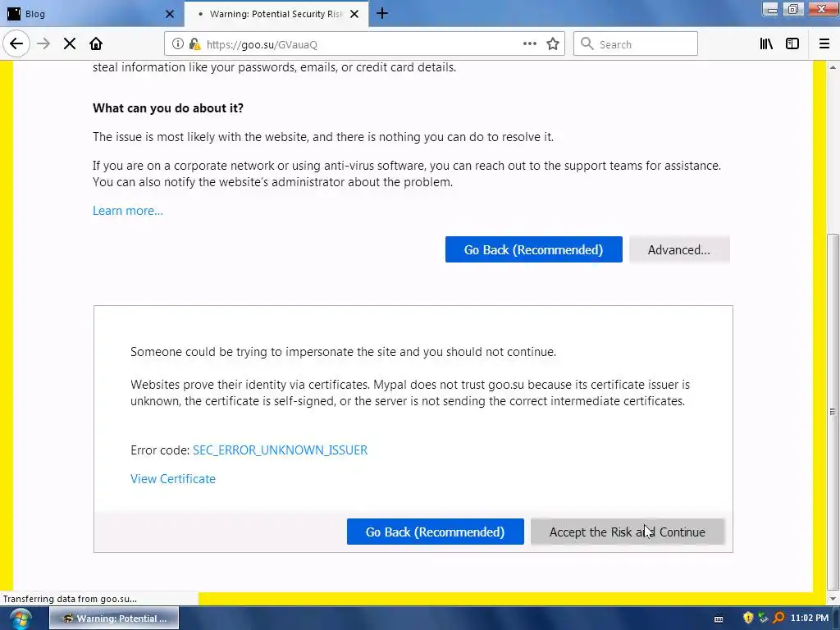The image size is (840, 630).
Task: Open the on-screen keyboard tray icon
Action: 719,619
